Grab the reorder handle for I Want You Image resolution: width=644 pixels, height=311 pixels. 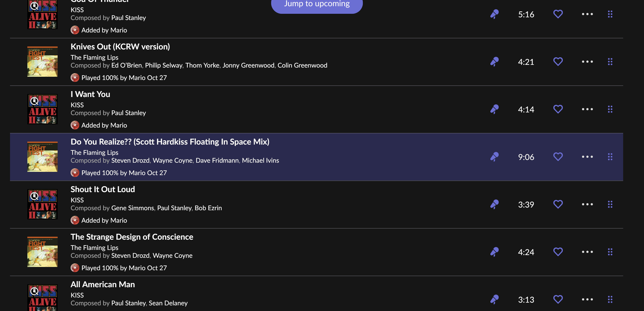(x=610, y=109)
